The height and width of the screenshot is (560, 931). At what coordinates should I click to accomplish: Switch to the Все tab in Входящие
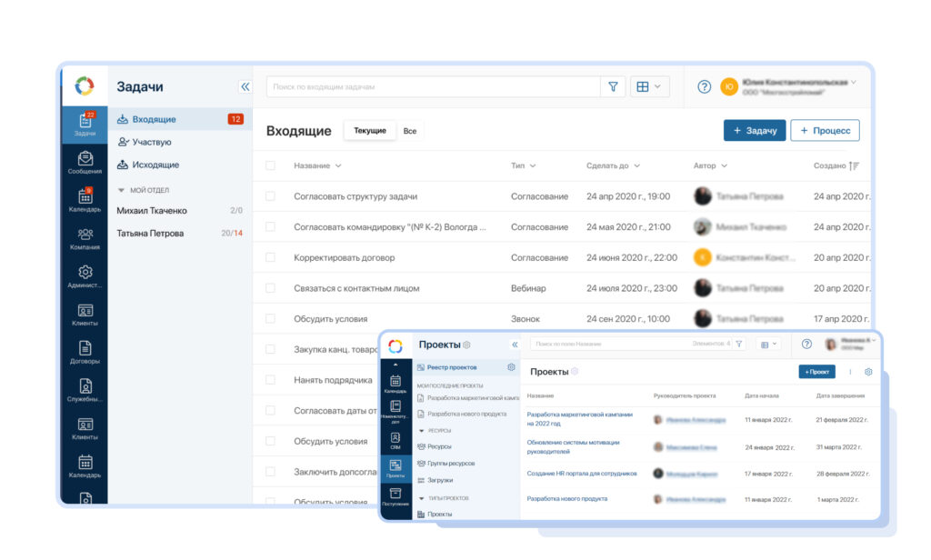tap(409, 130)
